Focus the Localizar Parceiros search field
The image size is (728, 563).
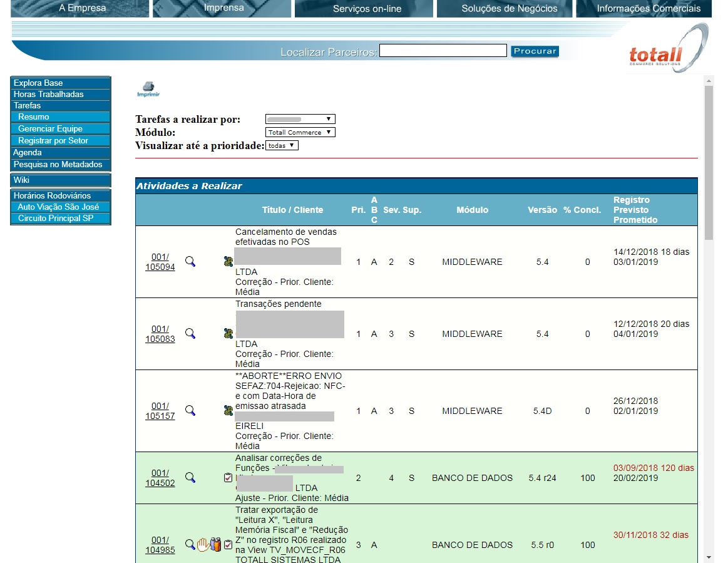point(443,51)
